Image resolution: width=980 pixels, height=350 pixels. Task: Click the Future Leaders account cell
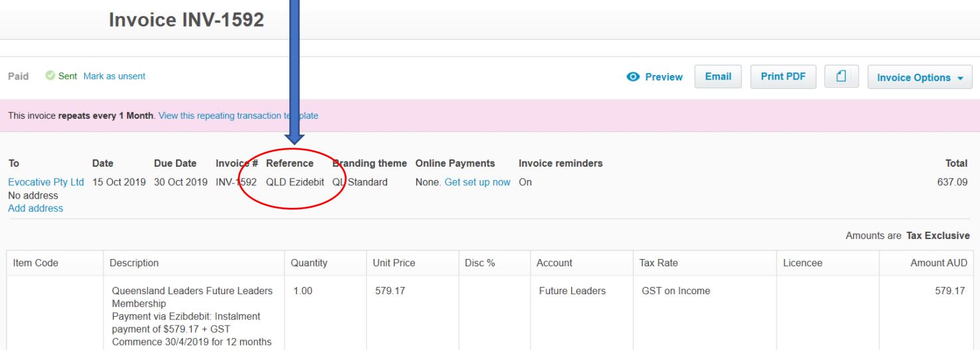[572, 291]
